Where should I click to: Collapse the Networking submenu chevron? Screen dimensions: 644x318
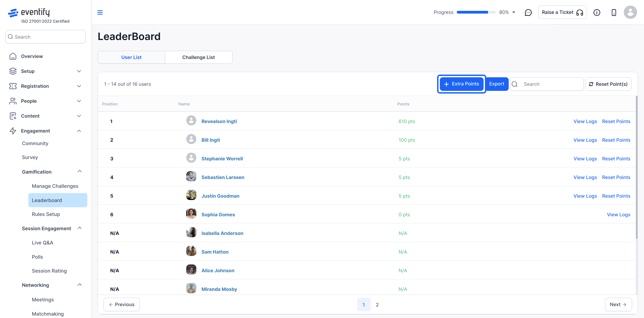coord(80,285)
